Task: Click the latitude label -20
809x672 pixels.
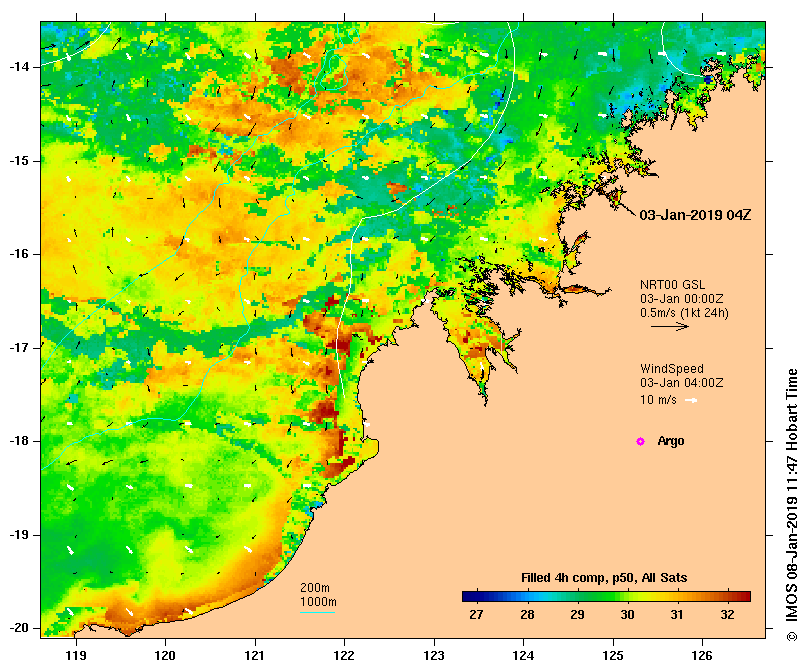Action: pyautogui.click(x=18, y=628)
